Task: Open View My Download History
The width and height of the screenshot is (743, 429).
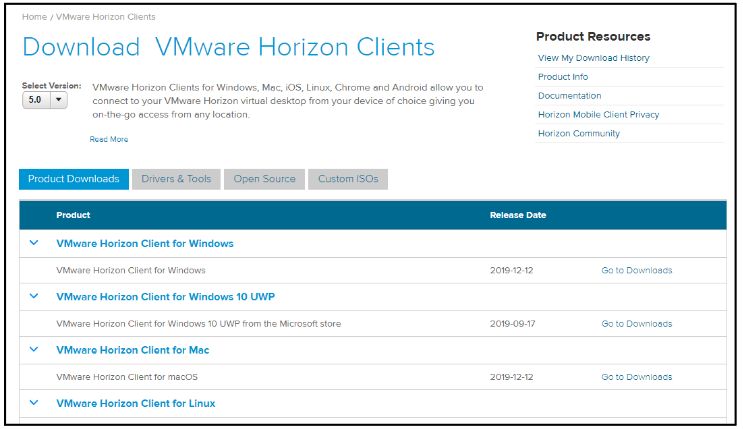Action: point(594,58)
